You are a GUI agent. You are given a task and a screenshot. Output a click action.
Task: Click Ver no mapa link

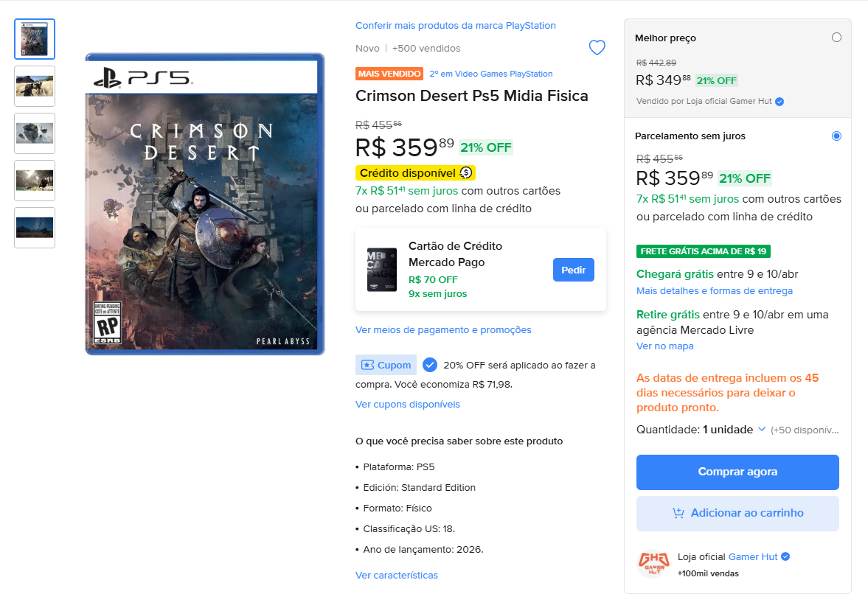point(665,346)
